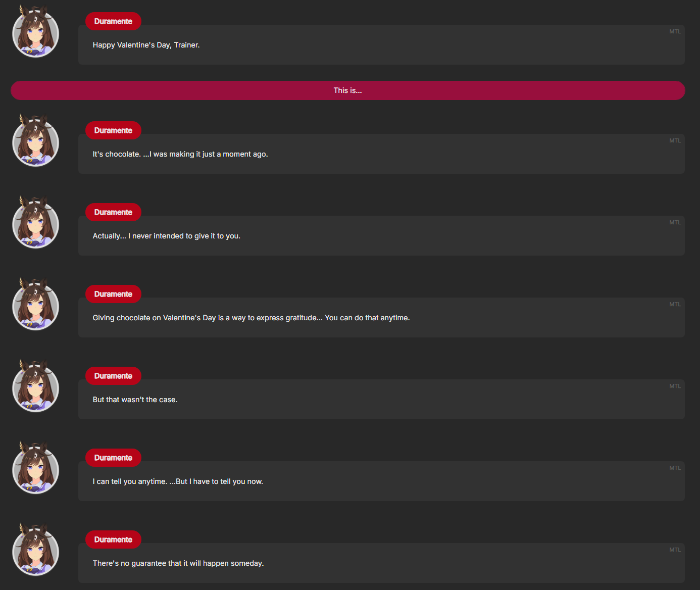700x590 pixels.
Task: Click the text "Happy Valentine's Day, Trainer."
Action: point(146,45)
